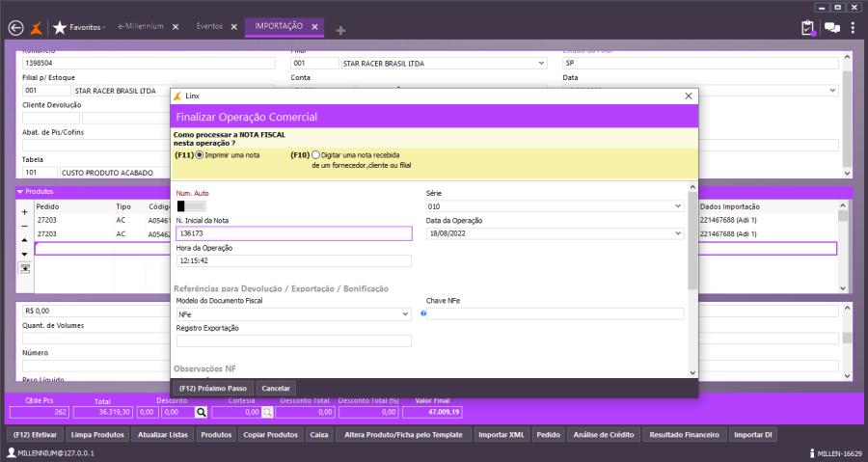
Task: Open the chat messages icon
Action: click(831, 28)
